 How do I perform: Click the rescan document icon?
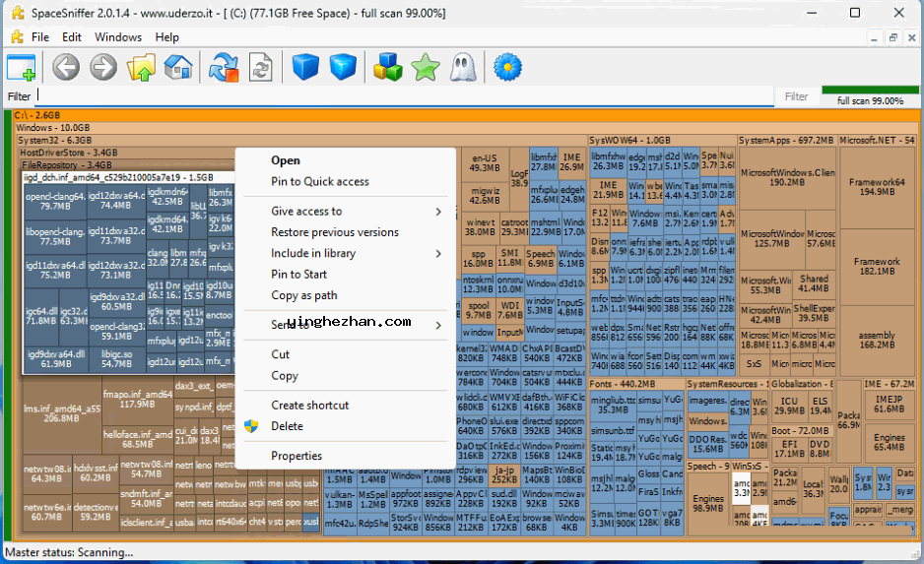(260, 67)
